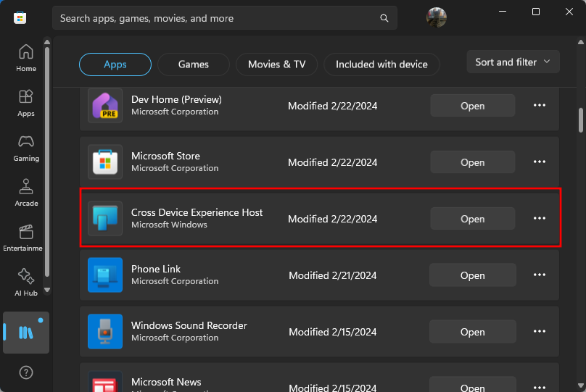Viewport: 586px width, 392px height.
Task: Click the Microsoft Windows publisher label
Action: pos(169,225)
